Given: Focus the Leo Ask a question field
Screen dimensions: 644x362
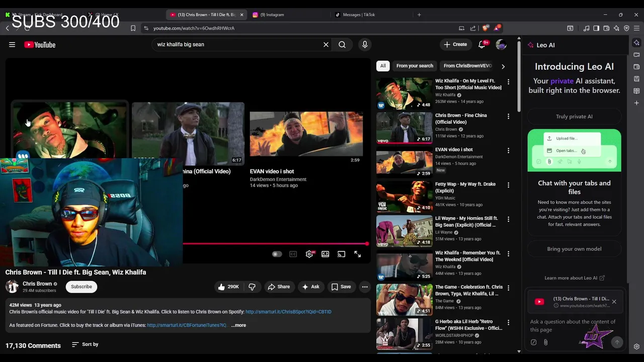Looking at the screenshot, I should [574, 326].
